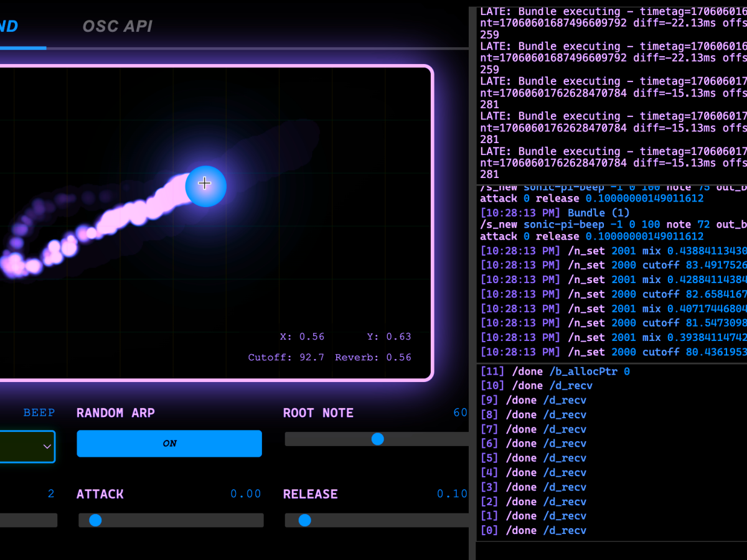Click the Root Note slider handle

(x=377, y=439)
